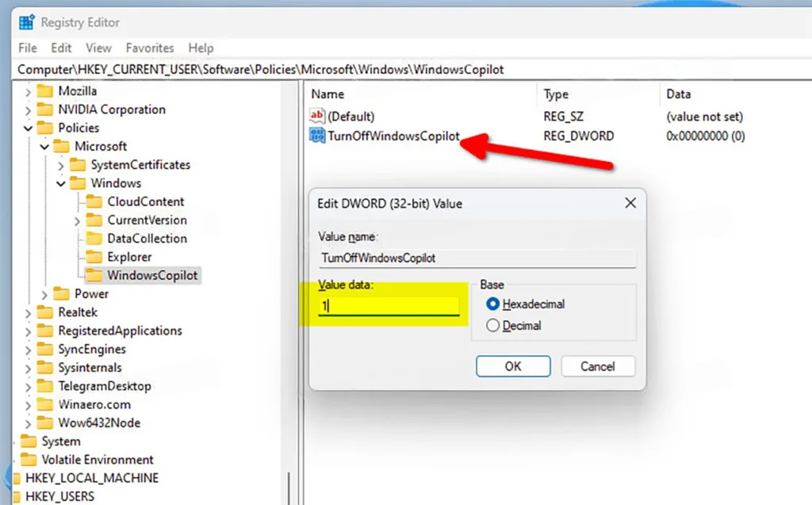This screenshot has width=812, height=505.
Task: Click the WindowsCopilot folder icon
Action: click(94, 276)
